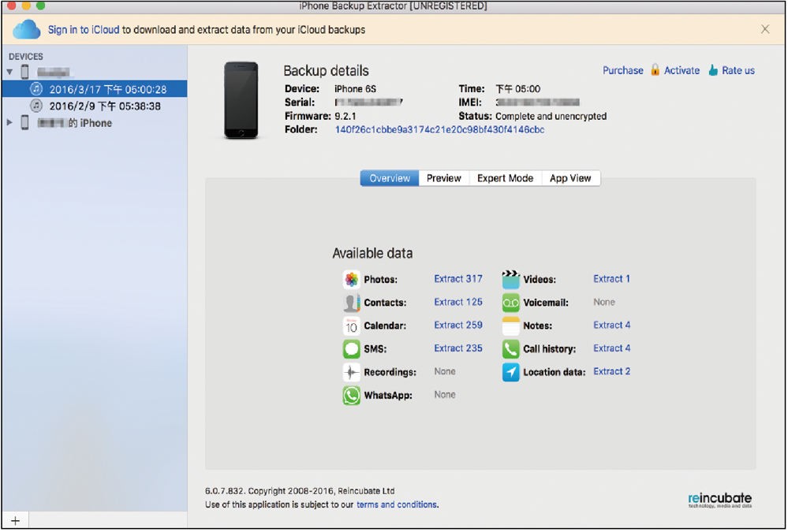Click the iPhone 6S device image
Screen dimensions: 788x532
pos(241,100)
